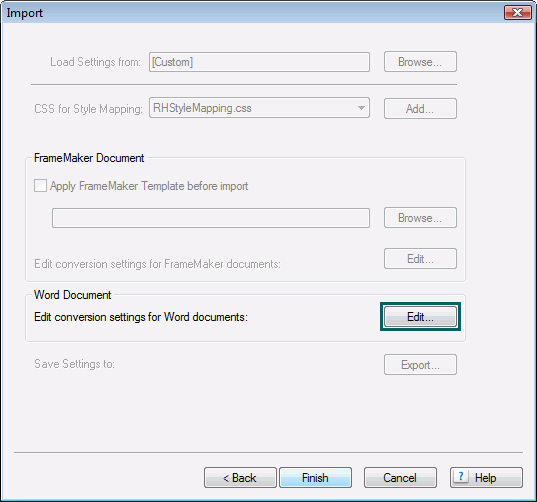
Task: Open the CSS for Style Mapping dropdown arrow
Action: (361, 108)
